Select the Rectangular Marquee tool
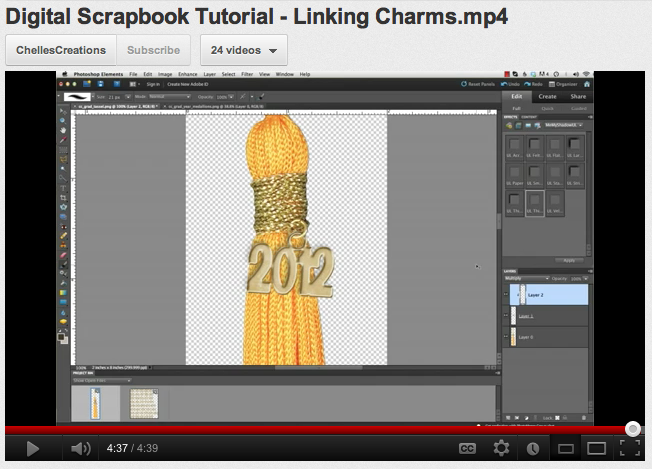This screenshot has width=652, height=469. point(63,150)
